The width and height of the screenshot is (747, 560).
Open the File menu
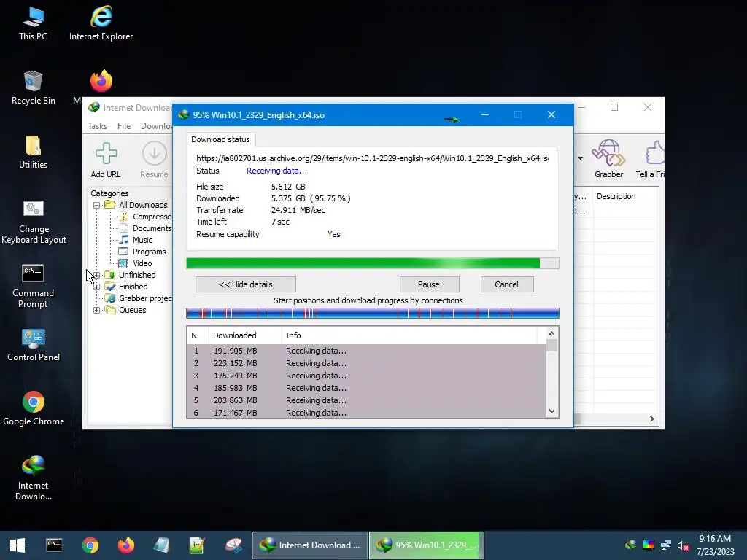click(x=124, y=126)
